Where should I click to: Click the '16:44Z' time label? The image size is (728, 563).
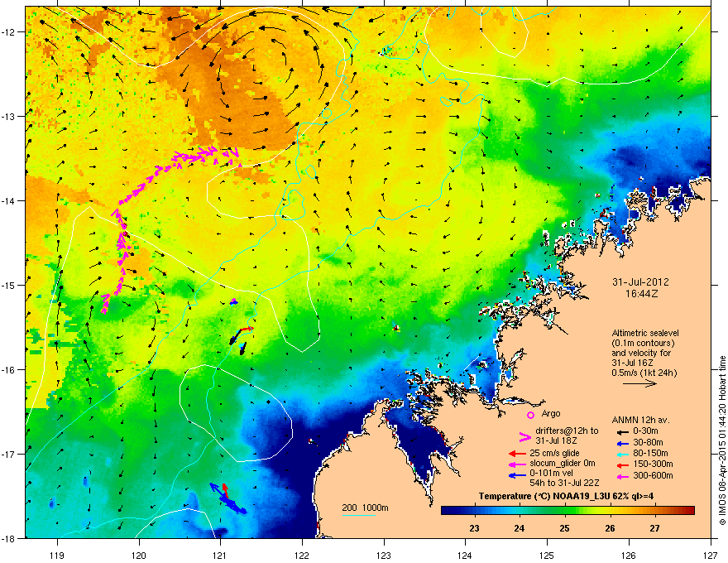pyautogui.click(x=641, y=294)
